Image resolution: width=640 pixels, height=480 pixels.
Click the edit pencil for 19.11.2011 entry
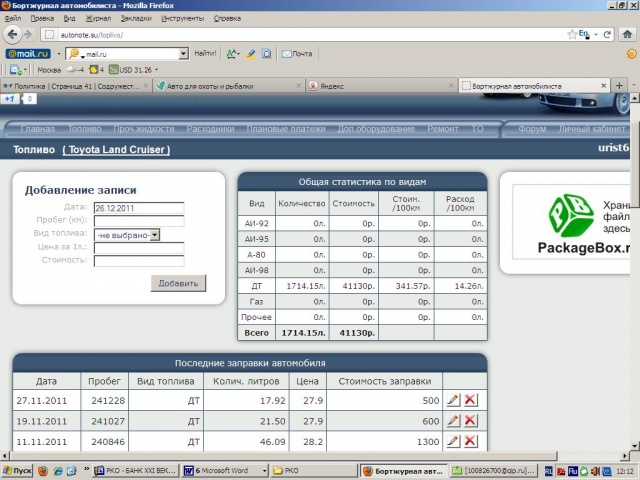tap(453, 421)
